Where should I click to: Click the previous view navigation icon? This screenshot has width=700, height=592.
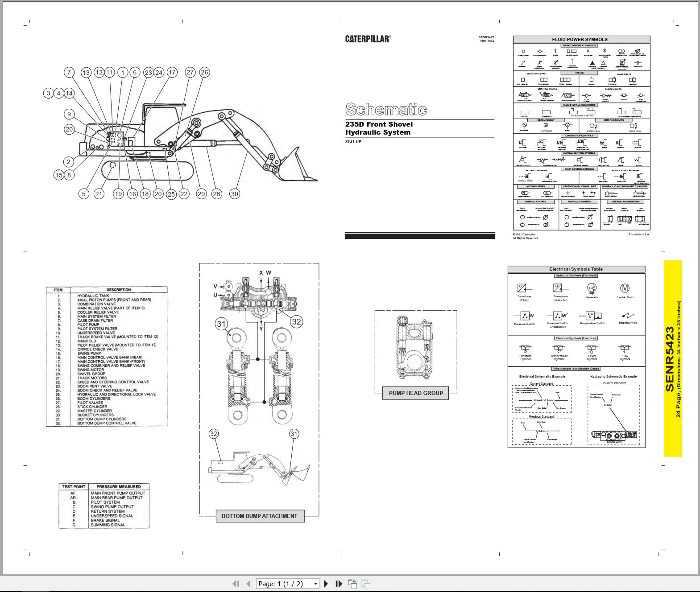352,584
